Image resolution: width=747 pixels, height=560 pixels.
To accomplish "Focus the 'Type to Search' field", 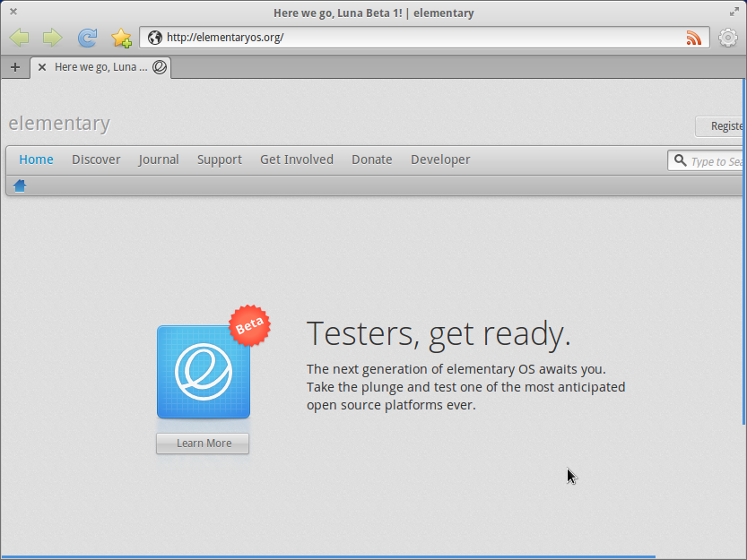I will tap(705, 161).
